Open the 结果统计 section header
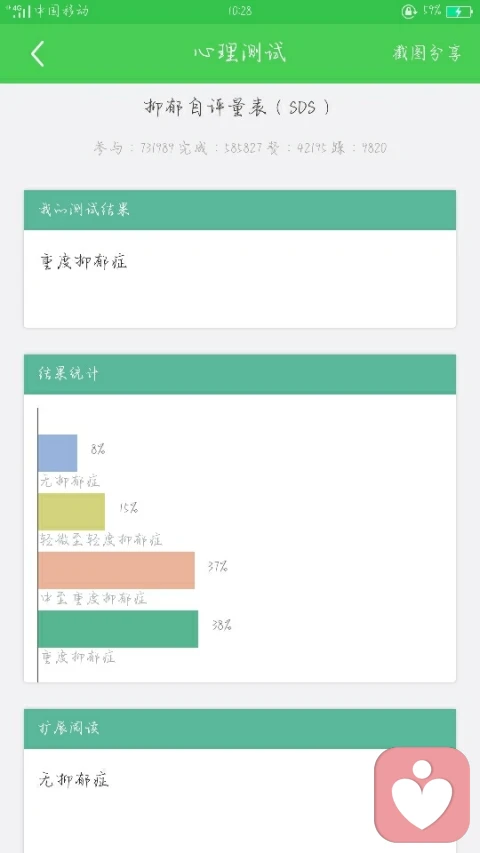 [239, 374]
